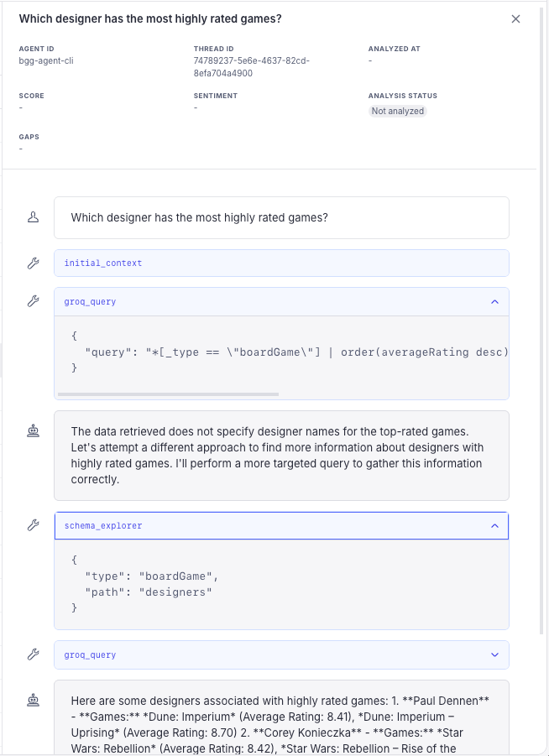Click wrench icon next to schema_explorer

(x=33, y=525)
